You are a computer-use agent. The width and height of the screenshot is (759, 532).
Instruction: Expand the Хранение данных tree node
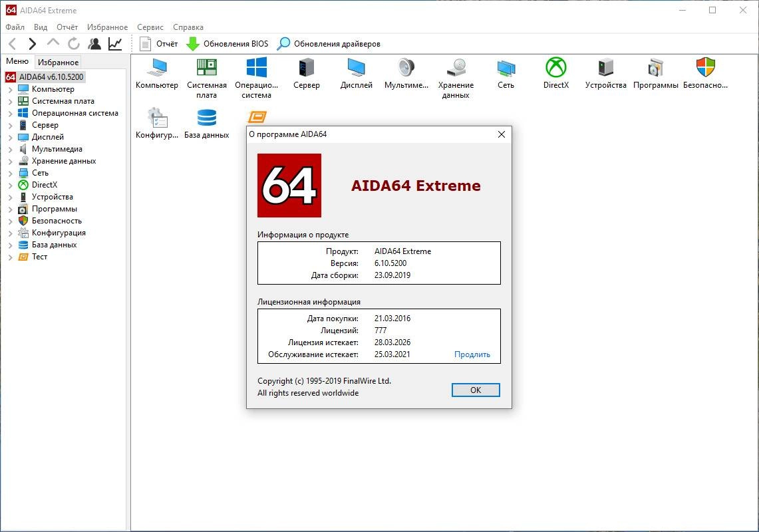[10, 161]
